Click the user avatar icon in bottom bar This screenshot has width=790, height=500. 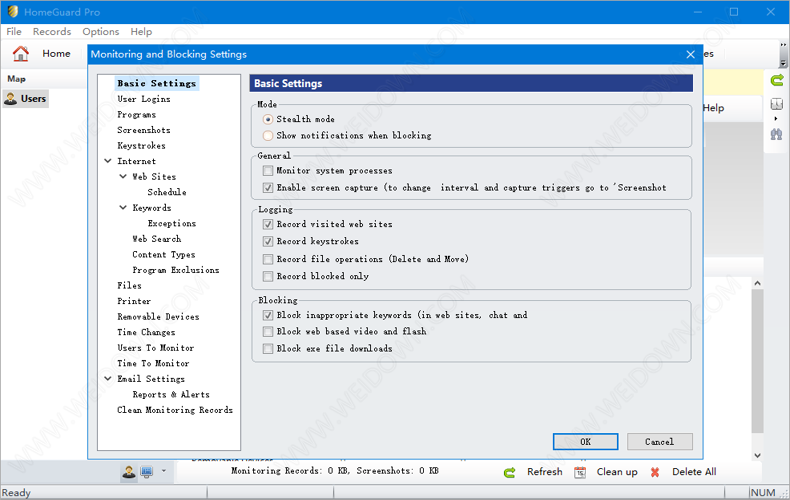point(129,472)
